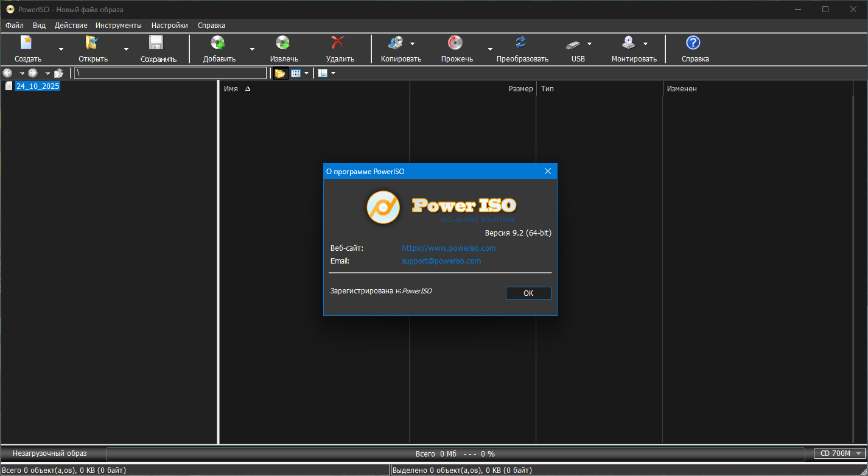The image size is (868, 476).
Task: Click the Создать (Create) toolbar icon
Action: pyautogui.click(x=27, y=43)
